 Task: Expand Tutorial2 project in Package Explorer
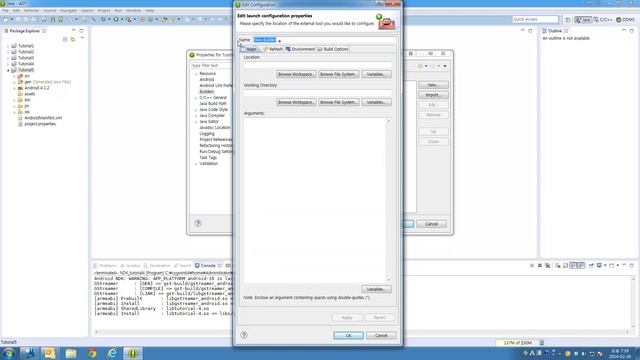(8, 52)
